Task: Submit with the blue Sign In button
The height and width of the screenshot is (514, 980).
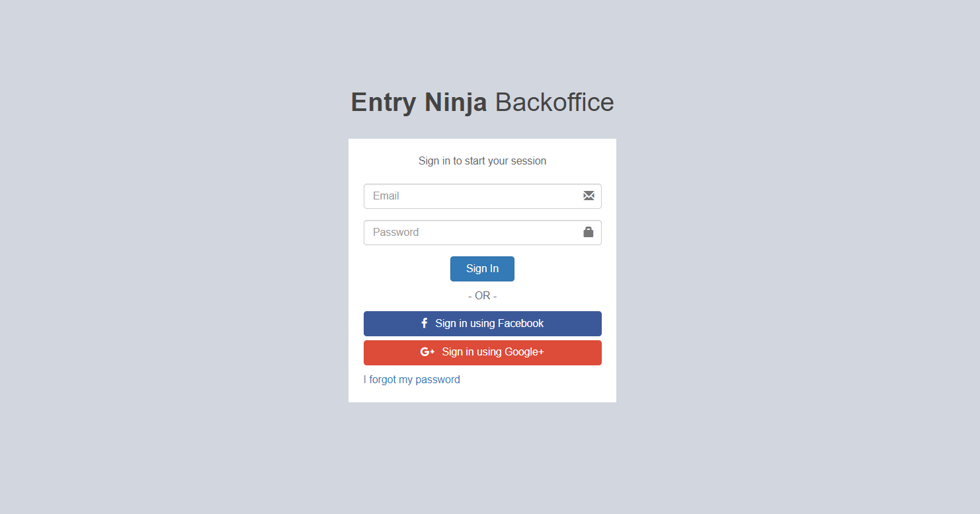Action: tap(482, 269)
